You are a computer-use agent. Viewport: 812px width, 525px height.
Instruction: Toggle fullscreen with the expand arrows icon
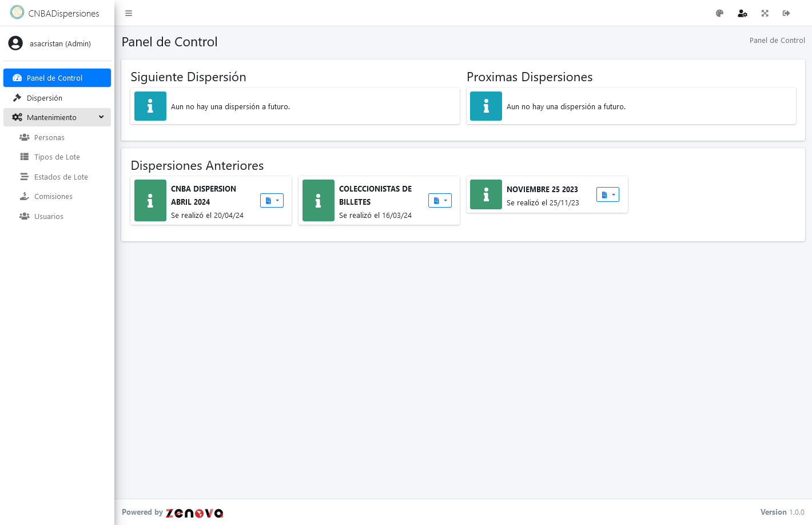[765, 13]
